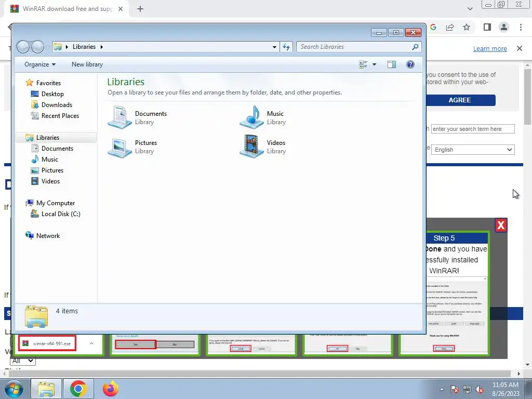The height and width of the screenshot is (399, 532).
Task: Click the Explorer back arrow button
Action: pyautogui.click(x=23, y=47)
